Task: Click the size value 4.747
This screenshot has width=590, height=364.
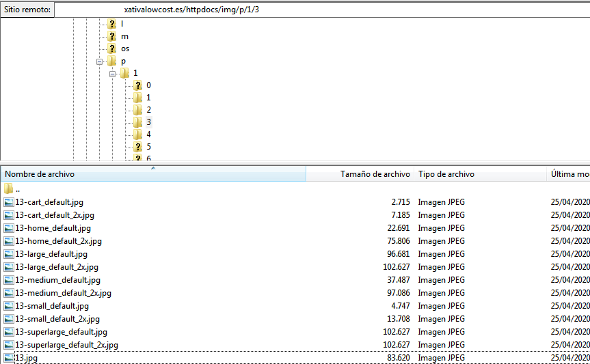Action: click(401, 306)
